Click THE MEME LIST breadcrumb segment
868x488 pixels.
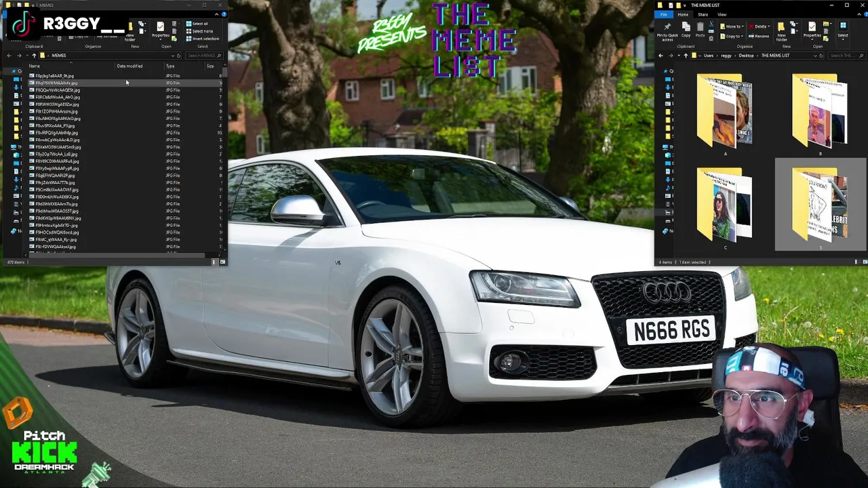(x=776, y=56)
